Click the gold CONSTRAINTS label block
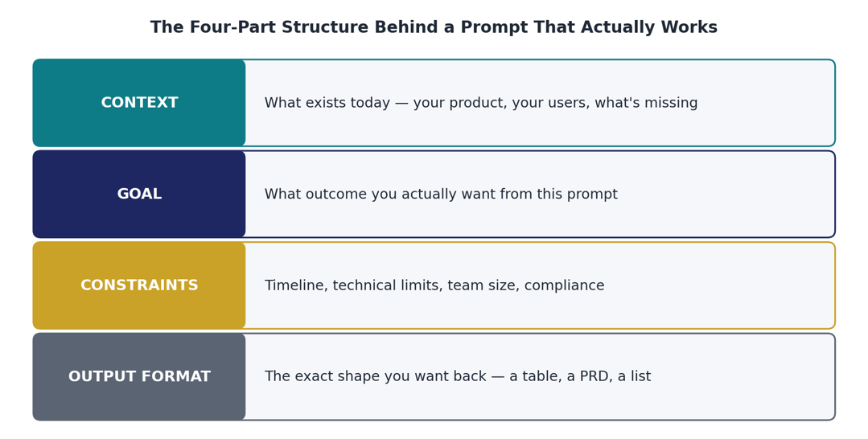The image size is (868, 439). [139, 285]
